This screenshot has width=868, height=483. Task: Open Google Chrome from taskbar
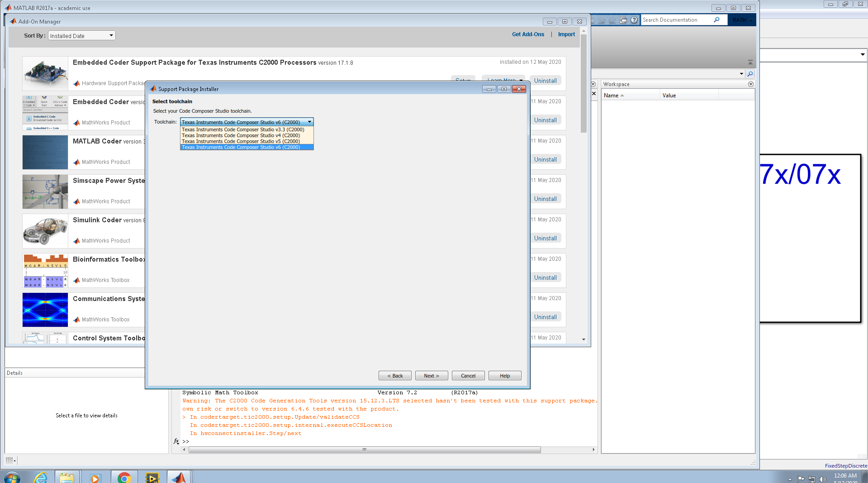pyautogui.click(x=124, y=477)
